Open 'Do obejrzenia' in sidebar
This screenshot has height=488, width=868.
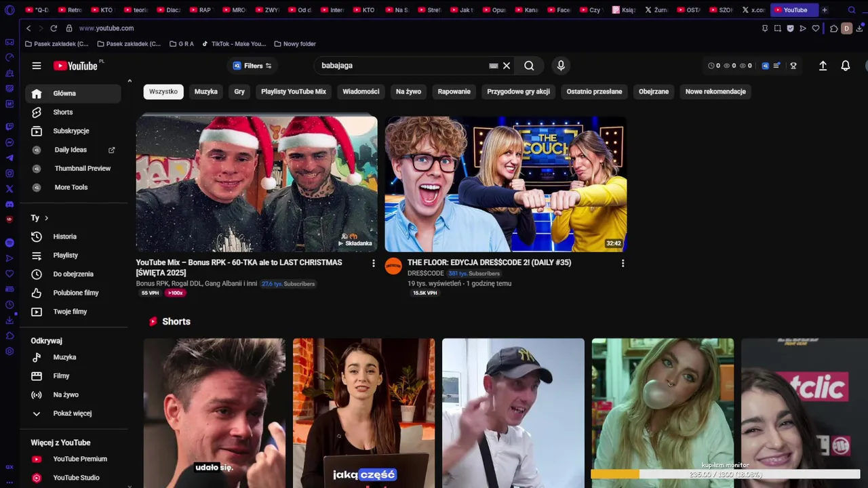pyautogui.click(x=73, y=274)
